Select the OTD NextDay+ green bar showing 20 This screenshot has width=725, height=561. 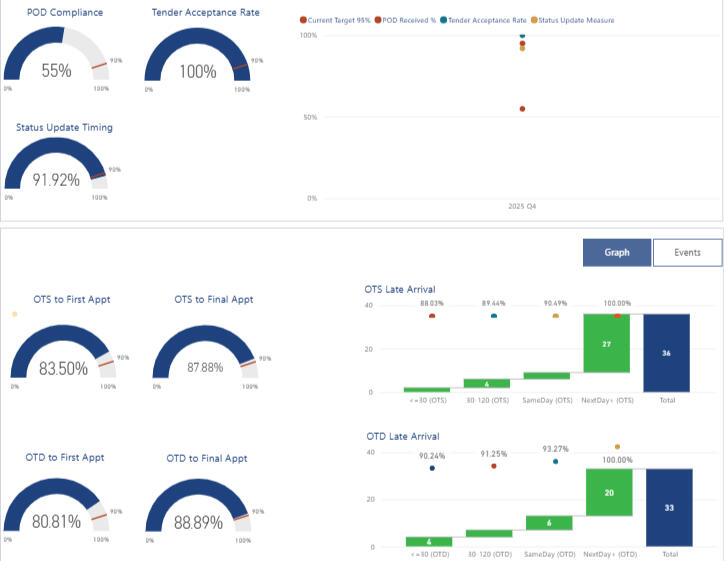pos(608,492)
